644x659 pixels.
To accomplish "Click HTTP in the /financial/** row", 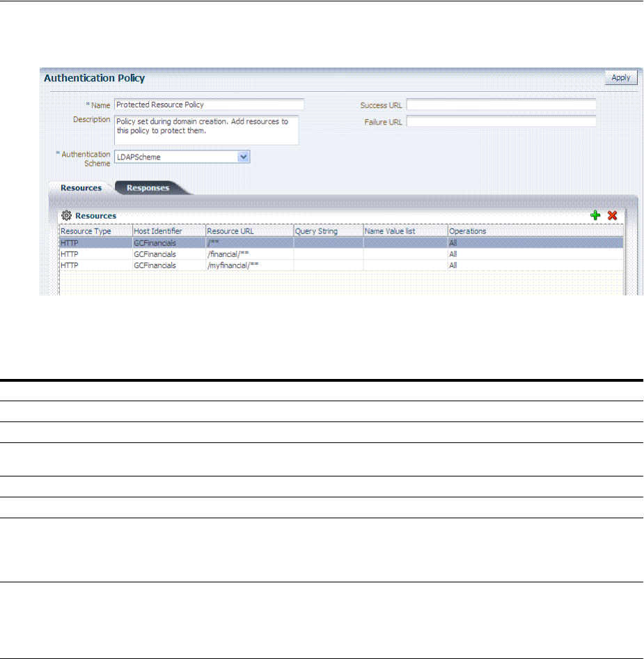I will [70, 254].
